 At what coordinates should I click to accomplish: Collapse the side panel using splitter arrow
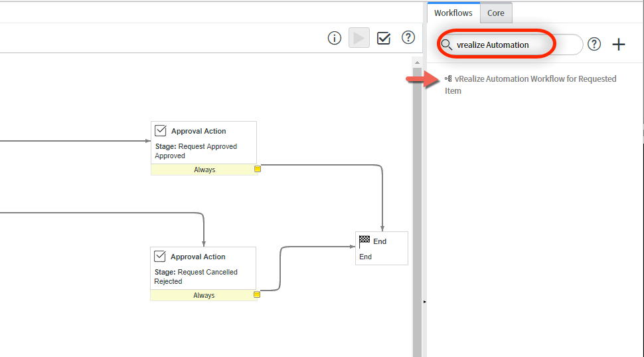pos(424,302)
